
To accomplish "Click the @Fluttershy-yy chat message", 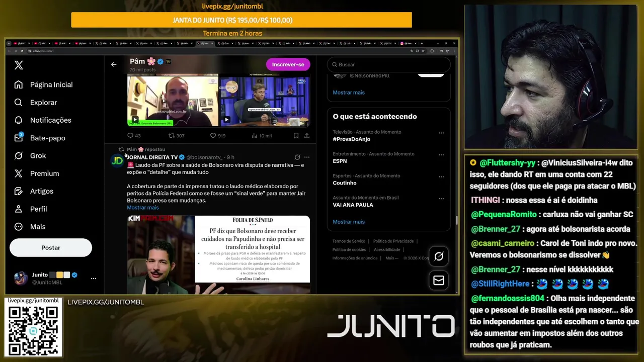I will point(553,174).
